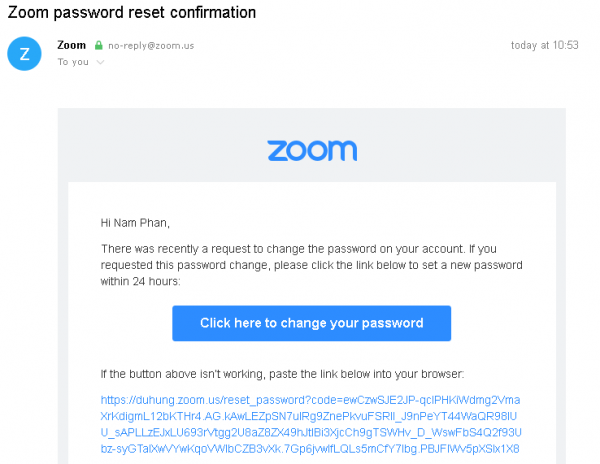This screenshot has height=464, width=600.
Task: Expand recipient details chevron beside "To you"
Action: point(99,62)
